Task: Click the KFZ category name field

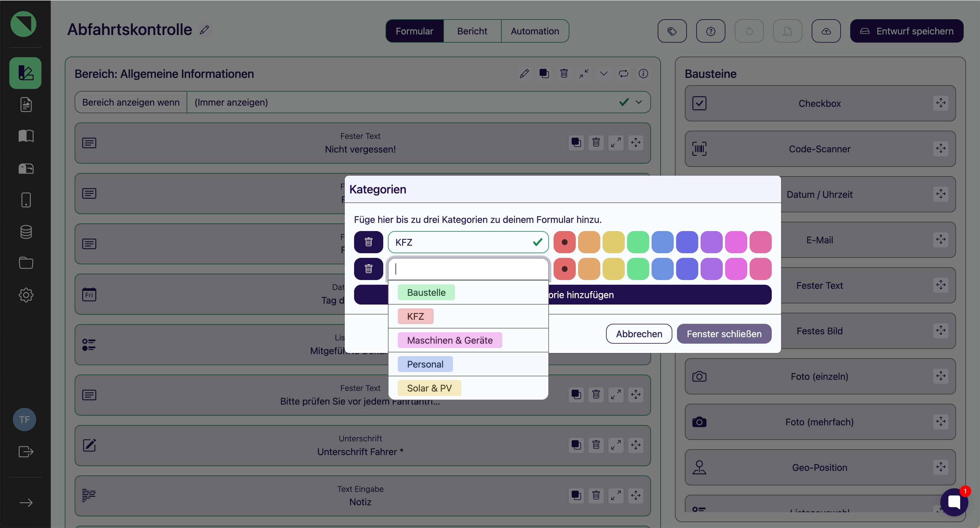Action: pos(468,242)
